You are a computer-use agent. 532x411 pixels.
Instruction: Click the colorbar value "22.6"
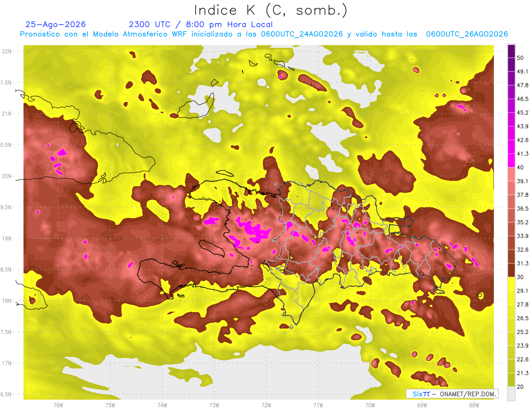[523, 360]
